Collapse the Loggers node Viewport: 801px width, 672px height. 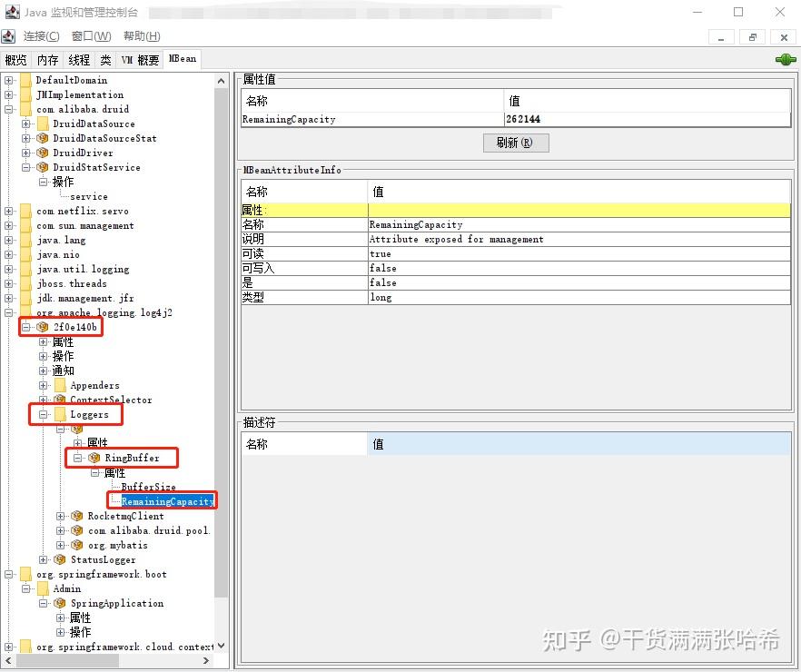click(43, 414)
